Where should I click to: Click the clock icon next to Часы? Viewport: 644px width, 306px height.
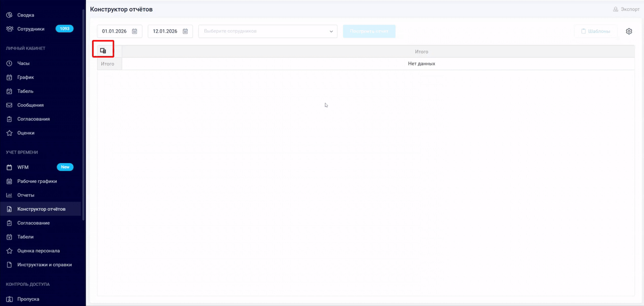click(x=9, y=63)
